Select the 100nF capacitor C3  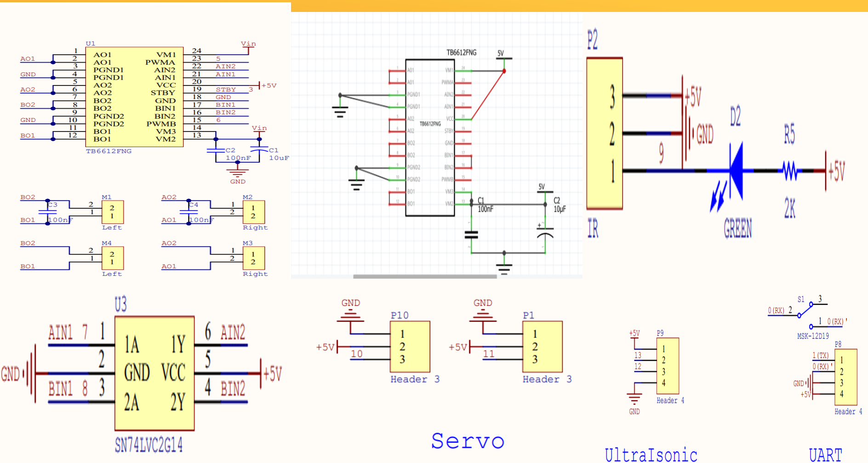coord(47,211)
